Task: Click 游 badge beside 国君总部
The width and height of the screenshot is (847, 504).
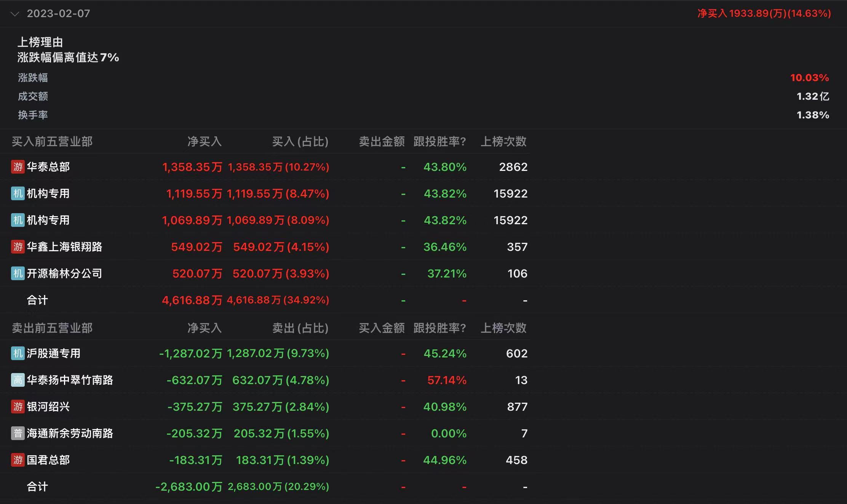Action: [18, 460]
